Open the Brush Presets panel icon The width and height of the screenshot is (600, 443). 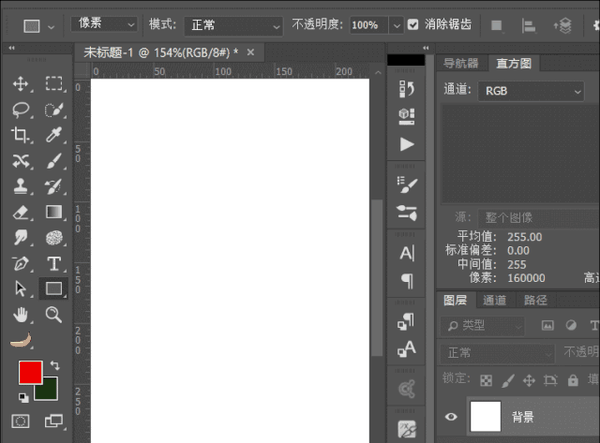click(407, 184)
